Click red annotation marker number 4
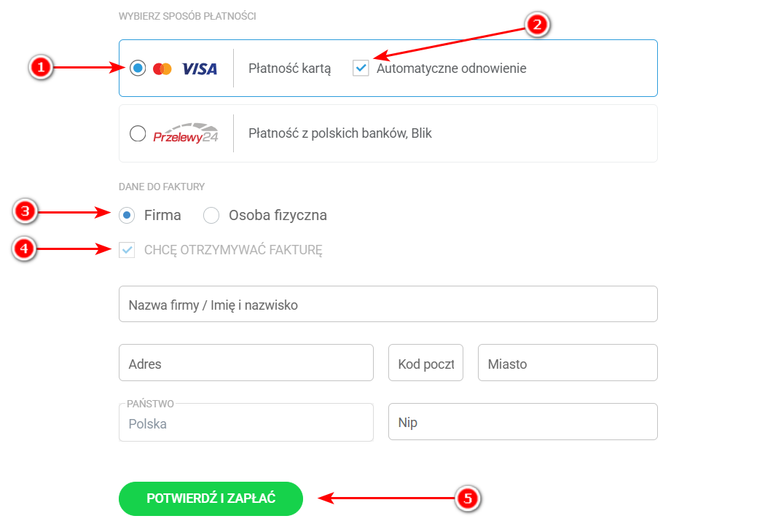The width and height of the screenshot is (773, 532). (25, 249)
